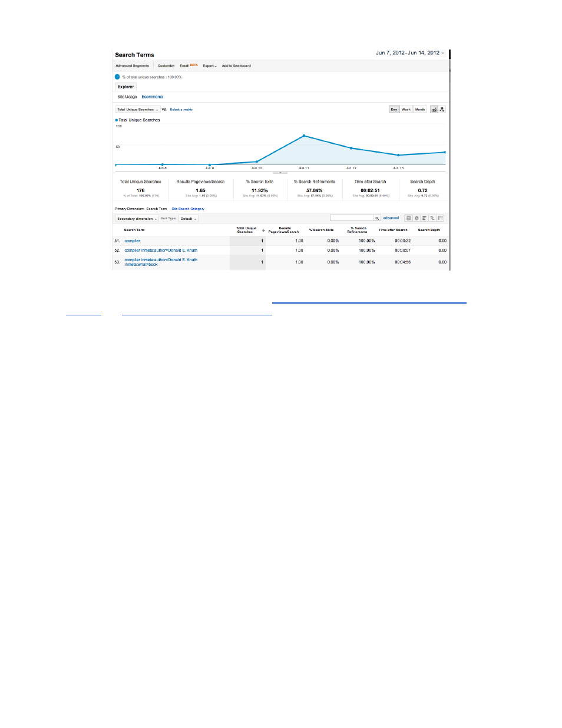The image size is (562, 728).
Task: Select the data table view icon
Action: pyautogui.click(x=408, y=218)
